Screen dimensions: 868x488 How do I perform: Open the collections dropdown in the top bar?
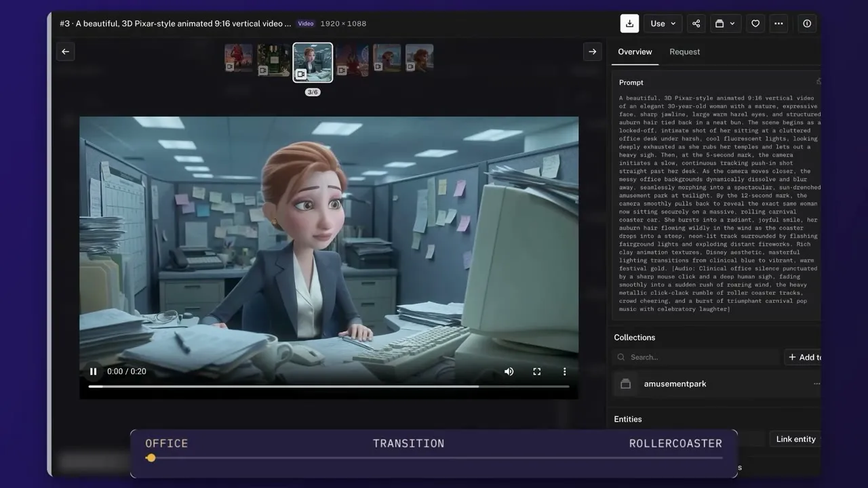pyautogui.click(x=725, y=23)
